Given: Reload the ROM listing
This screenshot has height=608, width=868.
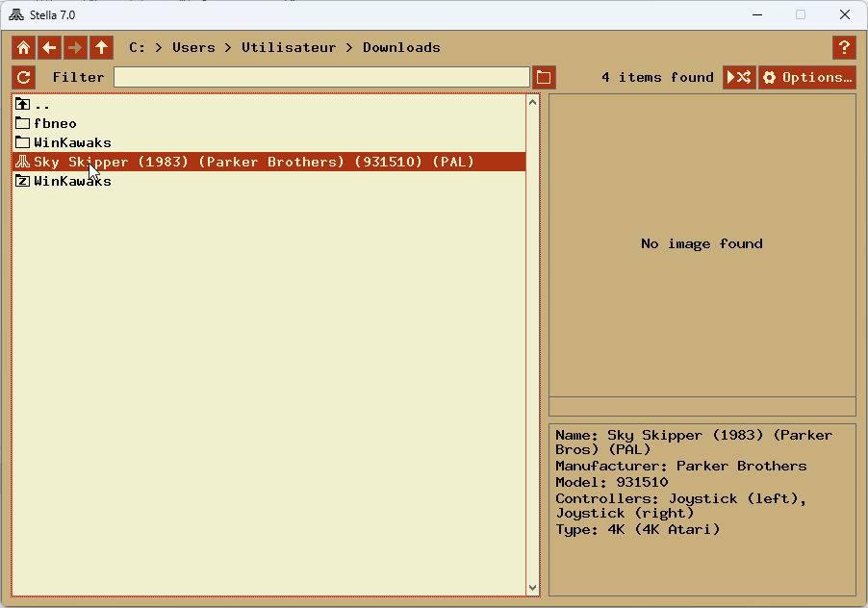Looking at the screenshot, I should pyautogui.click(x=23, y=78).
